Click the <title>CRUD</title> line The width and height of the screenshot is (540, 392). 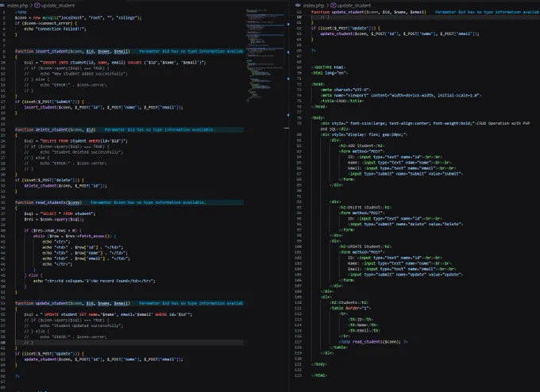pyautogui.click(x=342, y=101)
